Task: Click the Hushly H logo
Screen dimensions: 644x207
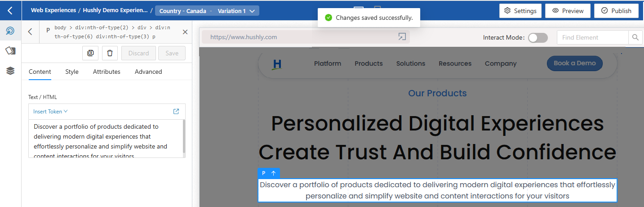Action: pos(277,64)
